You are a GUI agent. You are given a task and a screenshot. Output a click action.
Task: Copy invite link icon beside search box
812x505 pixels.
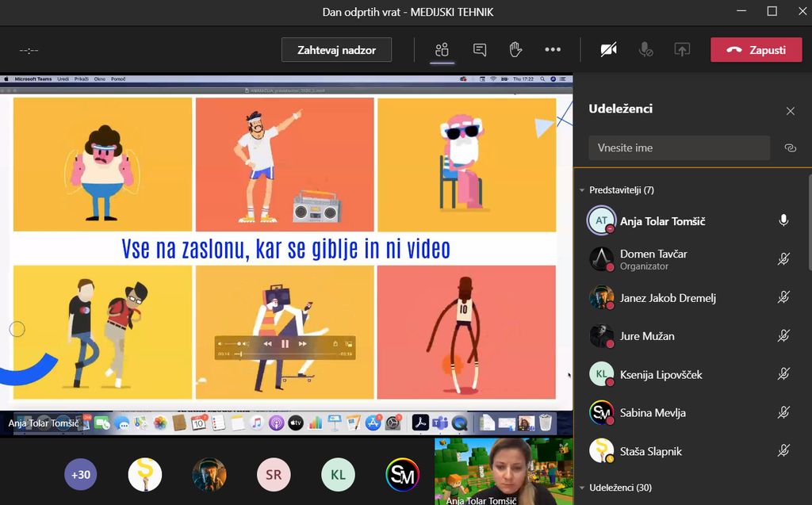pyautogui.click(x=790, y=147)
